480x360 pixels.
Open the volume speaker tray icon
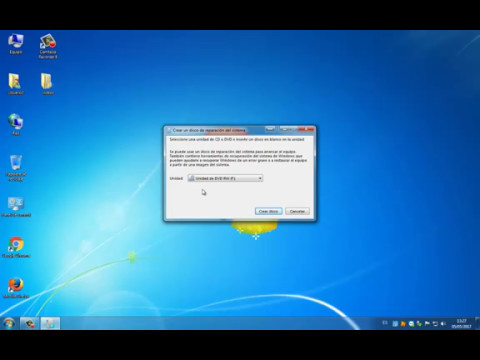point(443,324)
